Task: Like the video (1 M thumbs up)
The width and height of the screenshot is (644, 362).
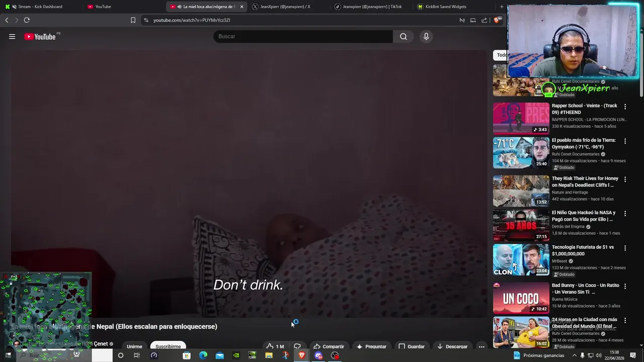Action: click(275, 346)
